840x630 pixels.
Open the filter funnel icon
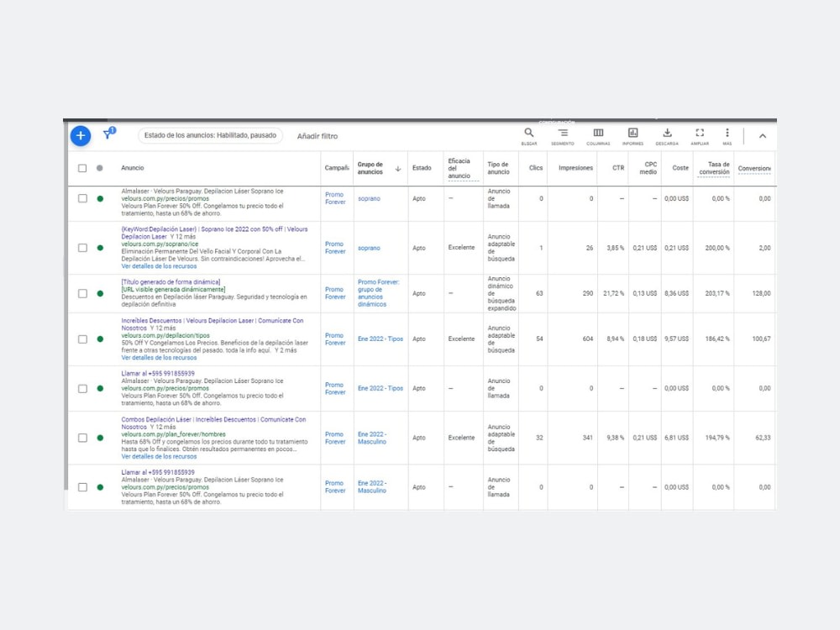click(x=108, y=134)
